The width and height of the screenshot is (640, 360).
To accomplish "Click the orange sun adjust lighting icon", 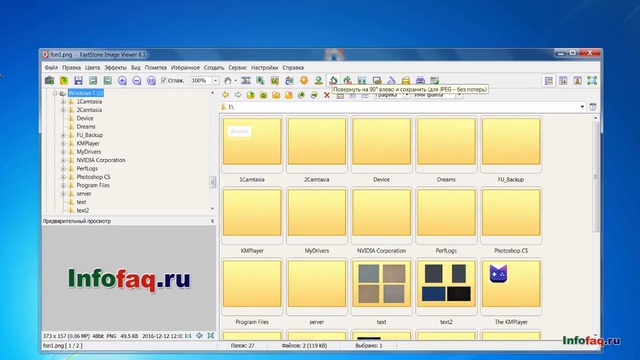I will tap(304, 80).
